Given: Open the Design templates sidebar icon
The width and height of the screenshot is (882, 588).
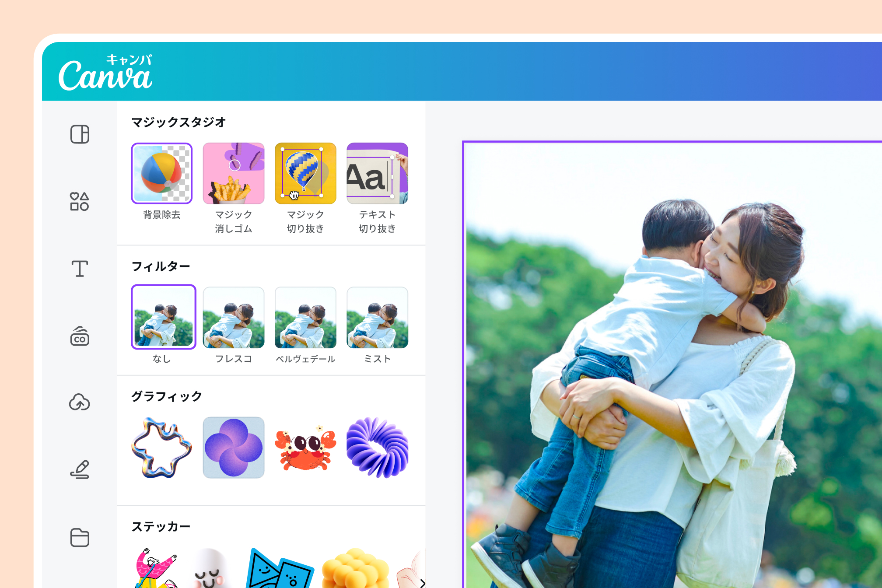Looking at the screenshot, I should pyautogui.click(x=80, y=134).
